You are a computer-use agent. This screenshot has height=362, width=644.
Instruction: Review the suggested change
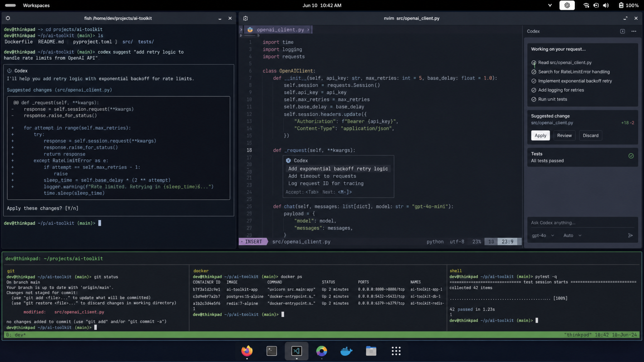tap(564, 135)
